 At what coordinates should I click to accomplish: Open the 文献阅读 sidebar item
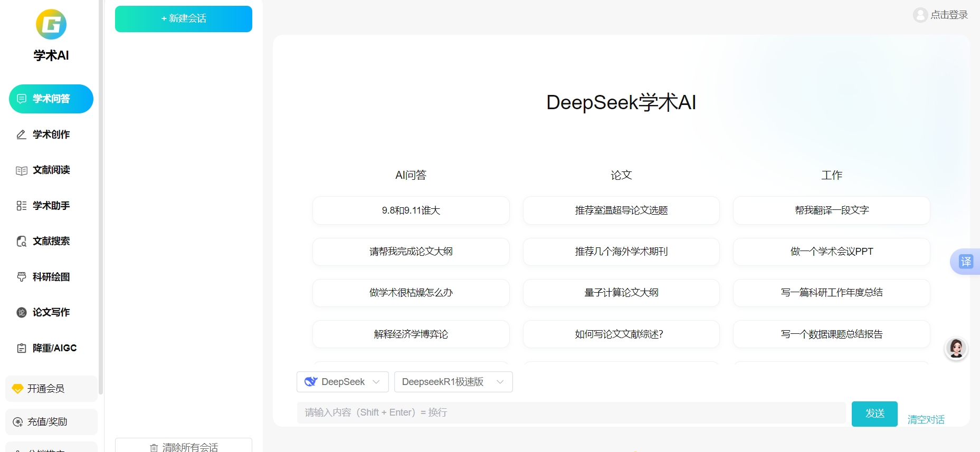click(x=51, y=170)
